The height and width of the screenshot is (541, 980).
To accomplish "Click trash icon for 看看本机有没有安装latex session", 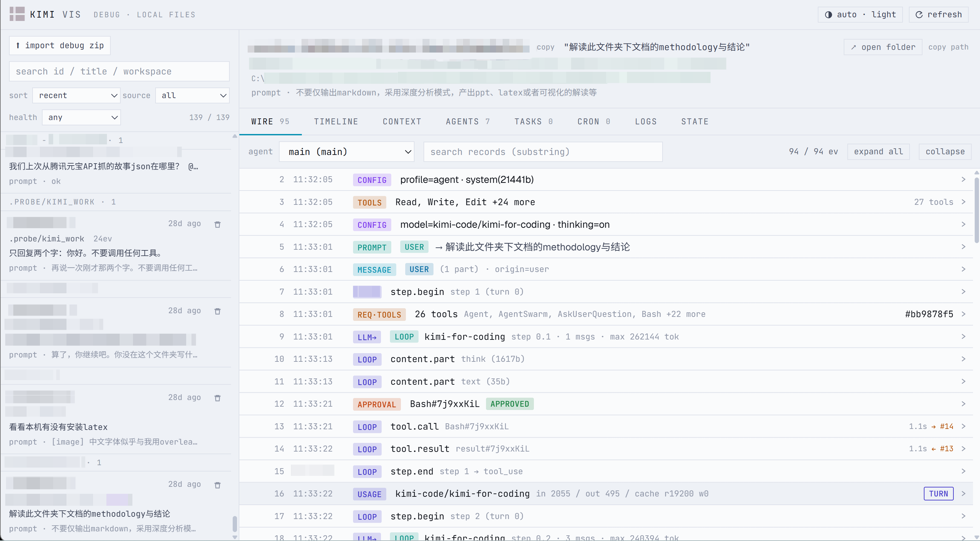I will click(218, 398).
